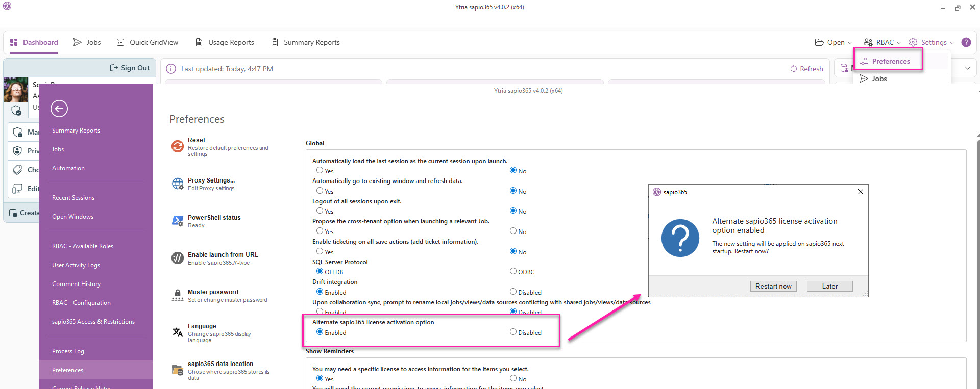
Task: Close the sapio365 restart dialog
Action: (861, 192)
